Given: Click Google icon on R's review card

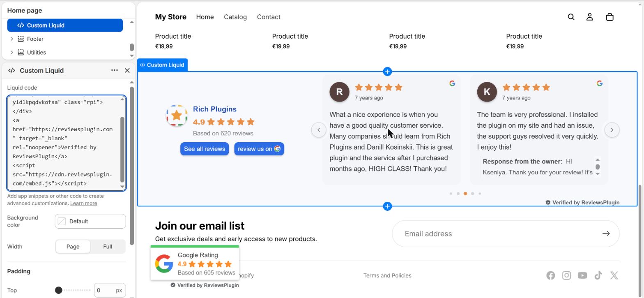Looking at the screenshot, I should 452,83.
